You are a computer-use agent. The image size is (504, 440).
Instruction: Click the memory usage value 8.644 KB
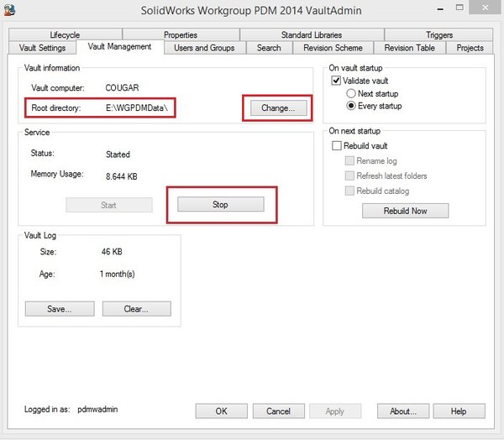click(x=122, y=176)
